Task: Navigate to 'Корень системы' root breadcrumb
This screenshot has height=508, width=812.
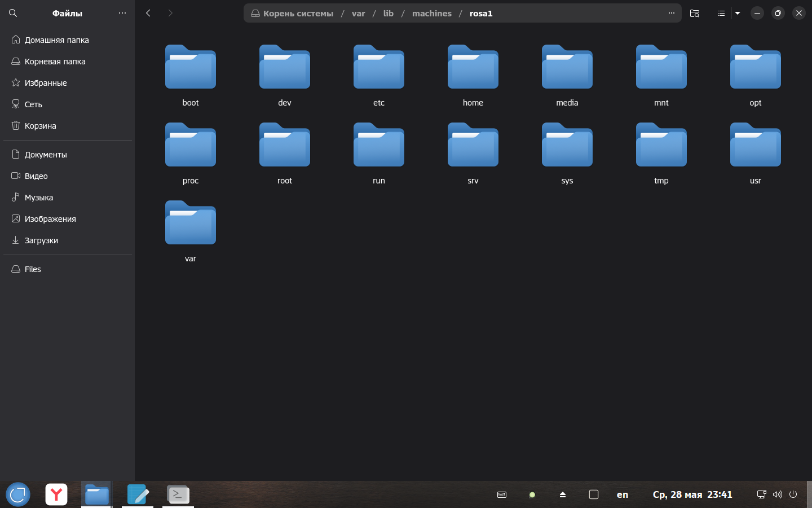Action: click(298, 14)
